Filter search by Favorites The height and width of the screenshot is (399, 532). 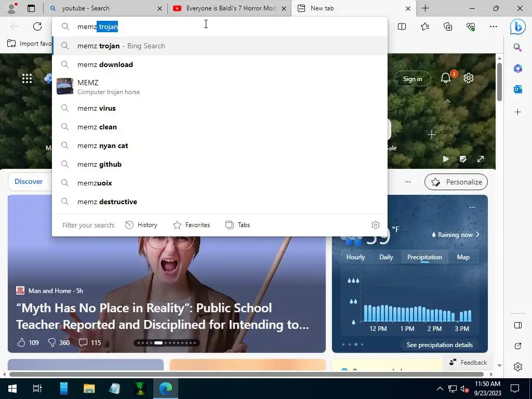coord(191,225)
